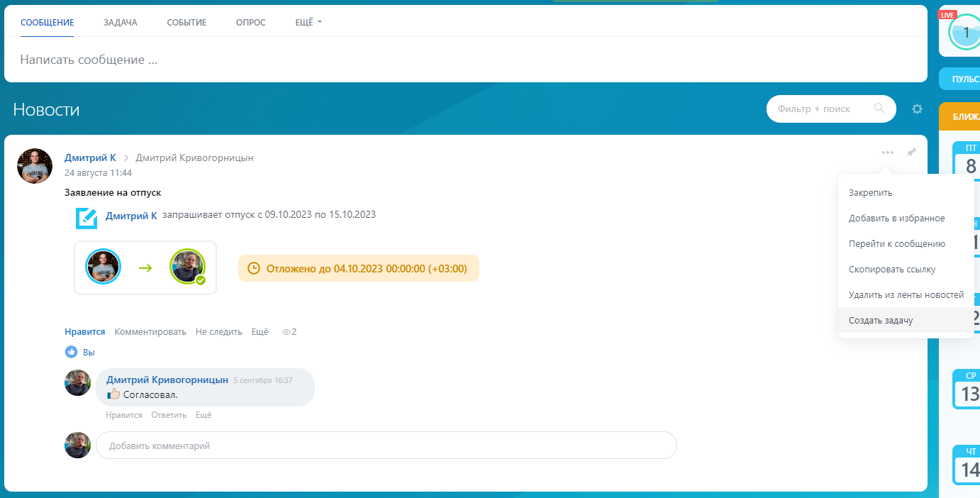Open Дмитрий К author profile link in header
Viewport: 980px width, 498px height.
point(90,157)
